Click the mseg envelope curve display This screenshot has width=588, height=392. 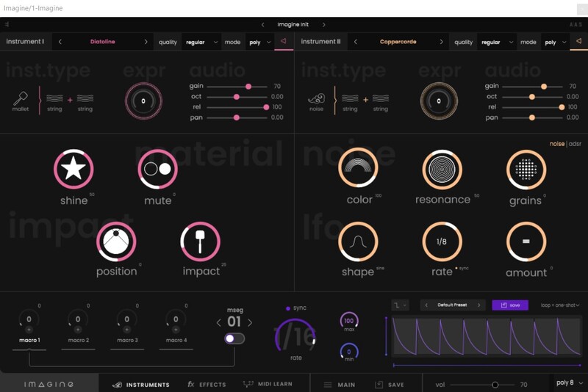click(x=487, y=336)
